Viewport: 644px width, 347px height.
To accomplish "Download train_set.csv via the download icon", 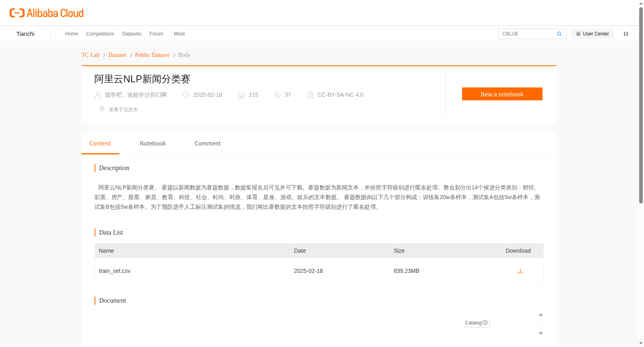I will [520, 271].
